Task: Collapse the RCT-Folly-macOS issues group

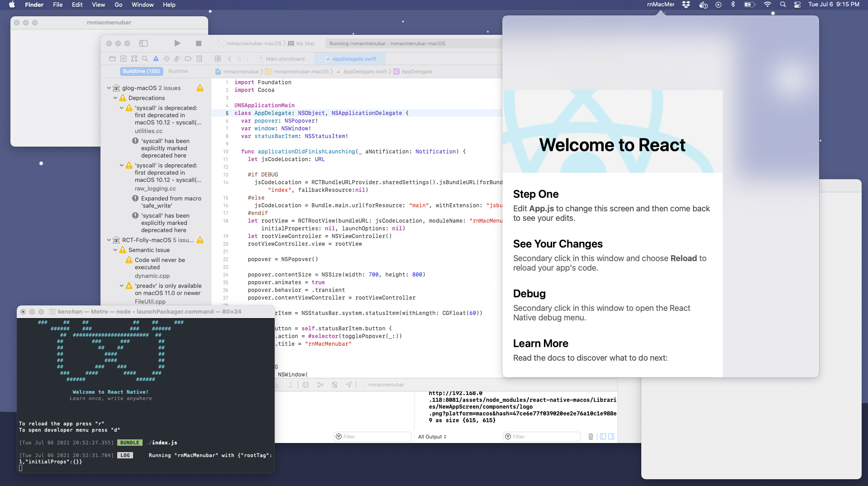Action: tap(109, 240)
